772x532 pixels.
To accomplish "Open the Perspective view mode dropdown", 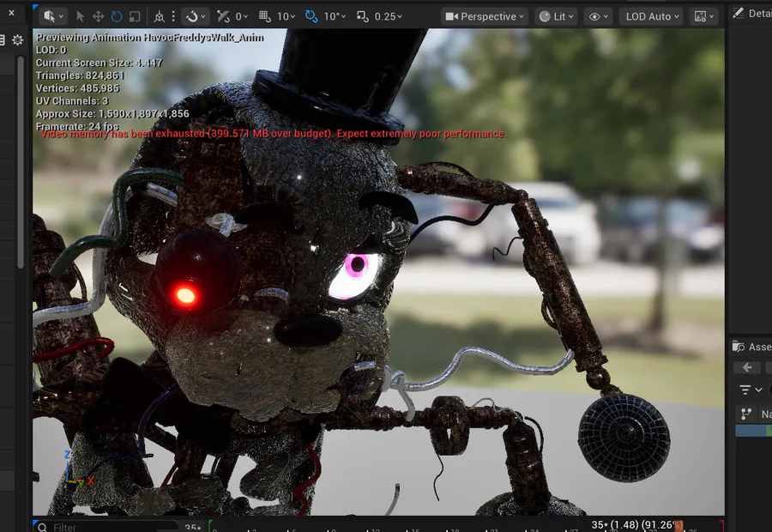I will [485, 17].
